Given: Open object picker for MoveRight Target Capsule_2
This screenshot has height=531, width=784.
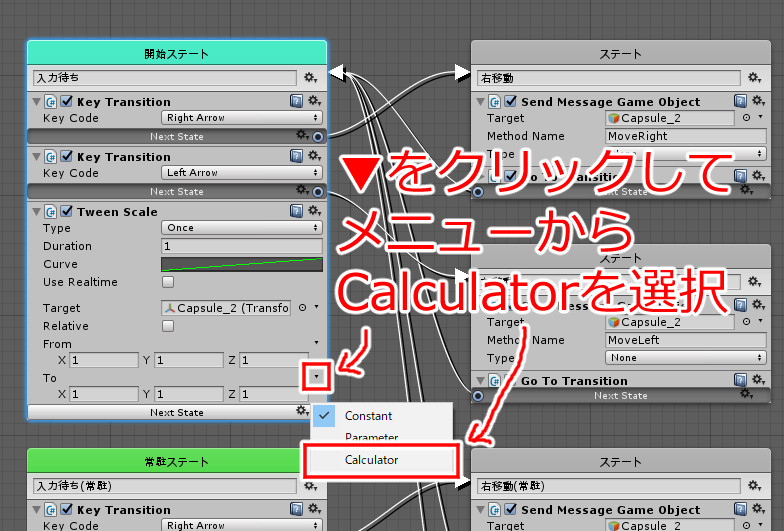Looking at the screenshot, I should pyautogui.click(x=746, y=118).
